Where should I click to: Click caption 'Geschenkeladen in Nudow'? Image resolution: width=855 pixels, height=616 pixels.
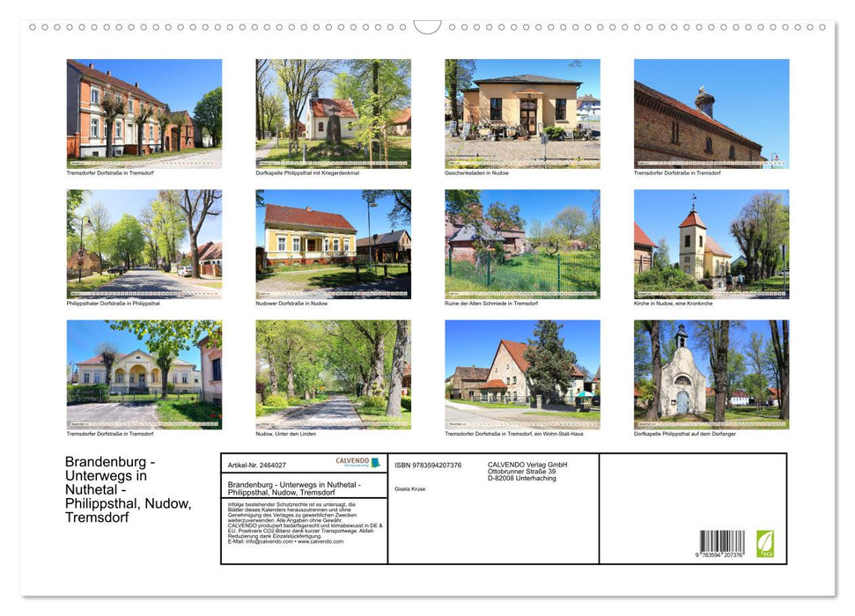(476, 172)
